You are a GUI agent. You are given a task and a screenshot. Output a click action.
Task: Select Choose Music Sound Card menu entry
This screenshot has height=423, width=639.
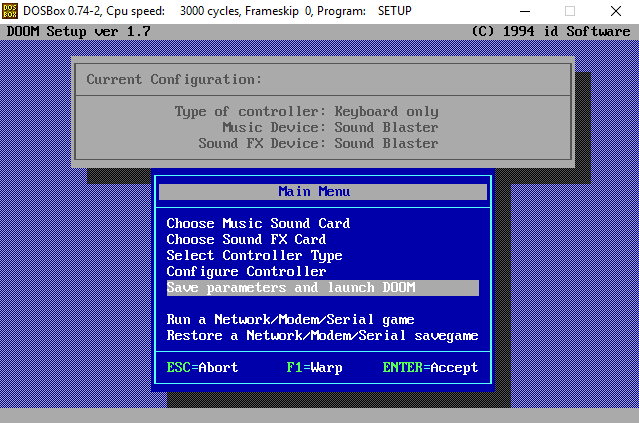point(258,223)
